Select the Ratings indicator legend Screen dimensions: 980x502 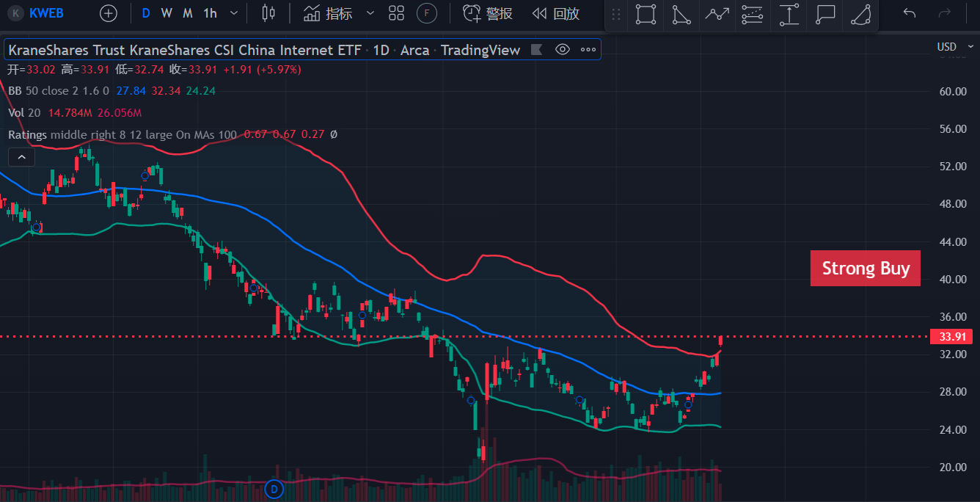[122, 134]
